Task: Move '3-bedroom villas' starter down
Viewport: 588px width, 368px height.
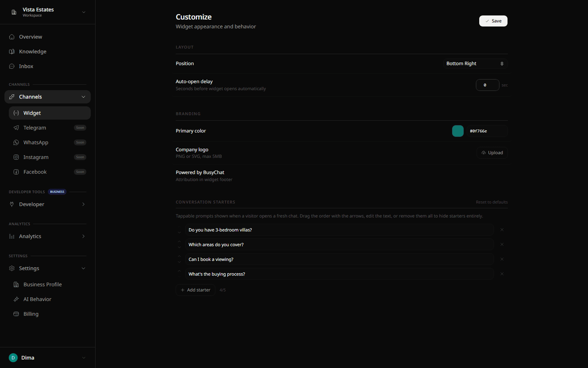Action: (179, 233)
